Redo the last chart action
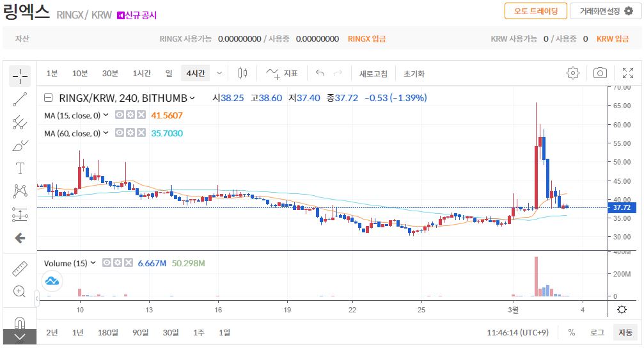The height and width of the screenshot is (354, 644). click(x=338, y=73)
